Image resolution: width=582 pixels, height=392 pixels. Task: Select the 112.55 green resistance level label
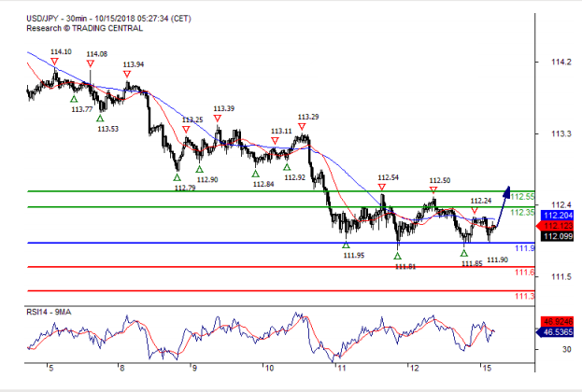point(523,196)
